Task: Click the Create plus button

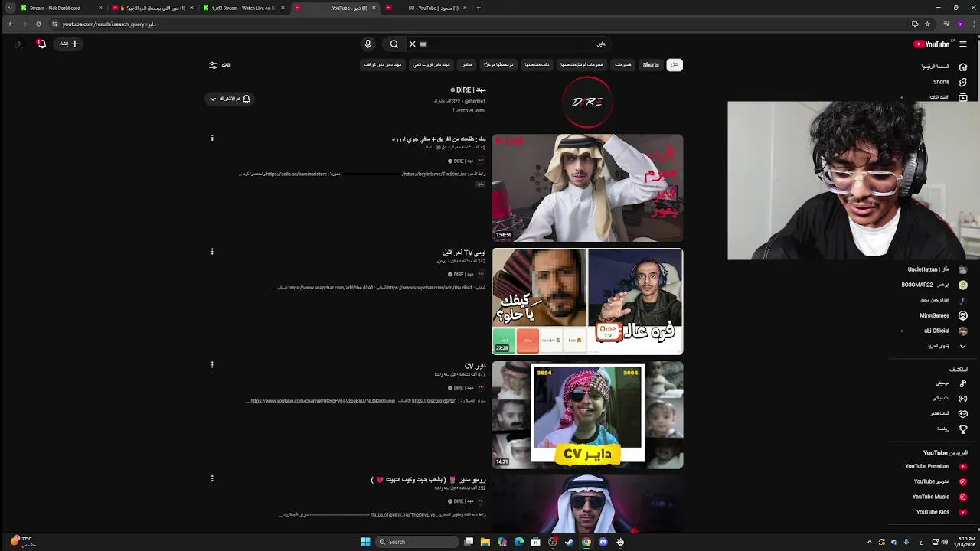Action: (69, 44)
